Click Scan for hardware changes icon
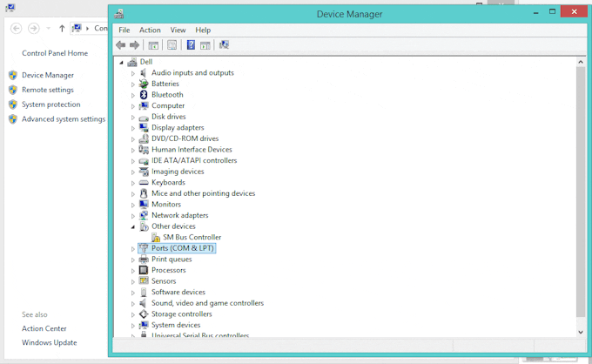592x364 pixels. (x=224, y=45)
